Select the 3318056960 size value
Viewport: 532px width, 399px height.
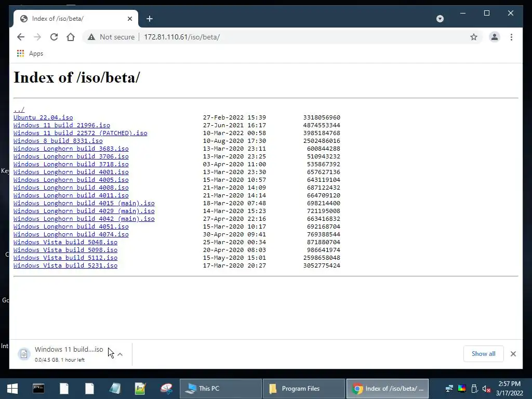pos(322,117)
